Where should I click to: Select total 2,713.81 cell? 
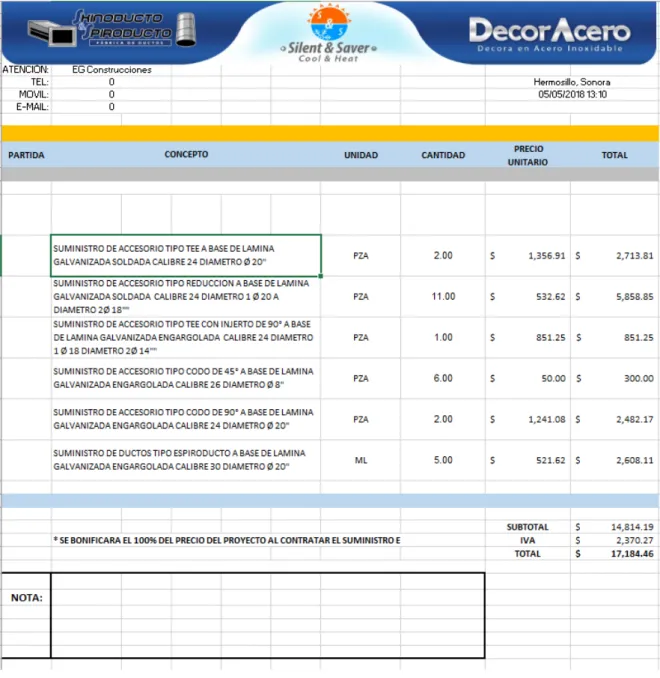(615, 256)
